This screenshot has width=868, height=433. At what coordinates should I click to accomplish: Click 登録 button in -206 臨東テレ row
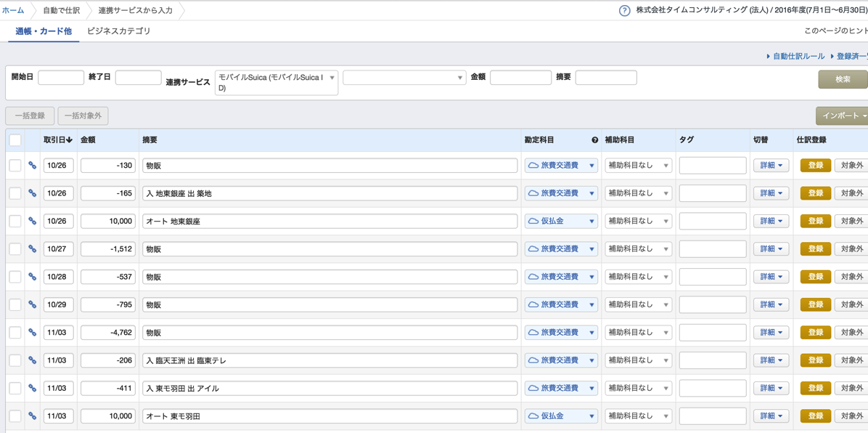click(816, 360)
